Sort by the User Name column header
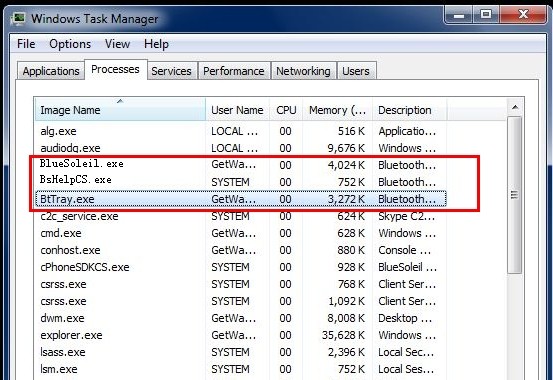The width and height of the screenshot is (553, 380). tap(237, 110)
